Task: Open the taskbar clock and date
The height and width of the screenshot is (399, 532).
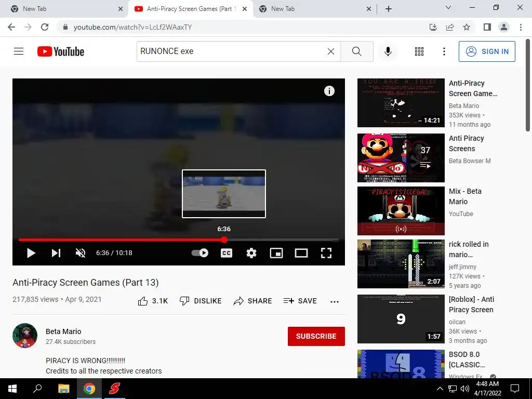Action: tap(487, 389)
